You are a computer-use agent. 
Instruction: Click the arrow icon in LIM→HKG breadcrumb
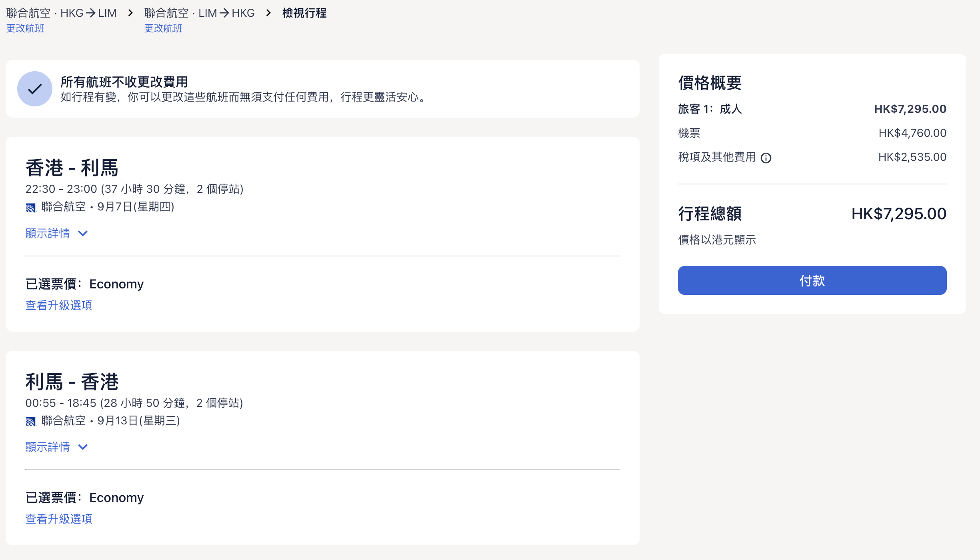[224, 13]
